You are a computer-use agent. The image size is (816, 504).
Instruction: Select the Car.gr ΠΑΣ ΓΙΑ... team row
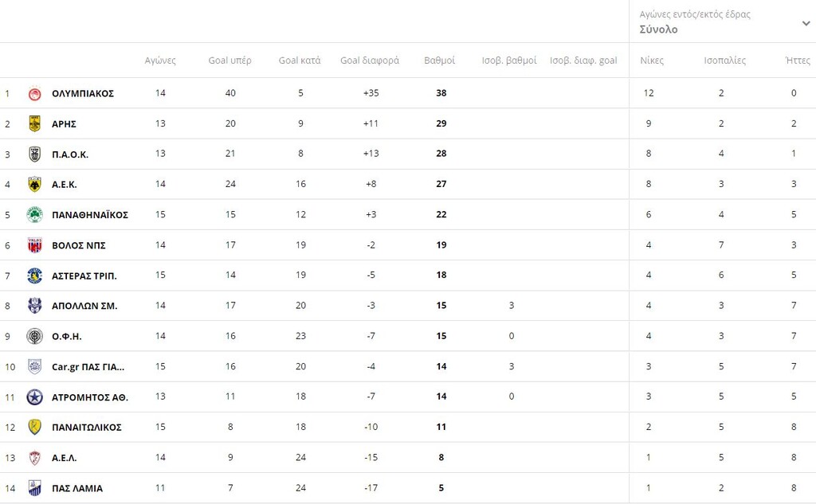click(x=408, y=367)
